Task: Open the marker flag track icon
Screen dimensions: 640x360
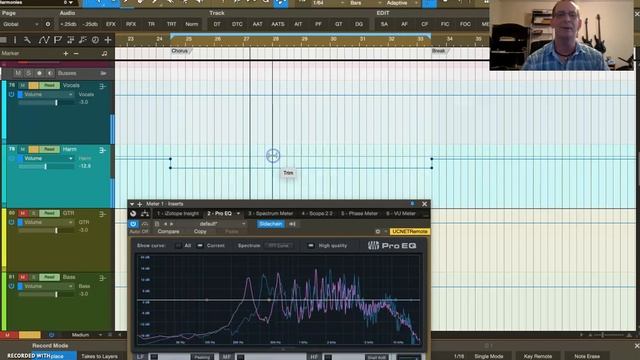Action: tap(58, 40)
